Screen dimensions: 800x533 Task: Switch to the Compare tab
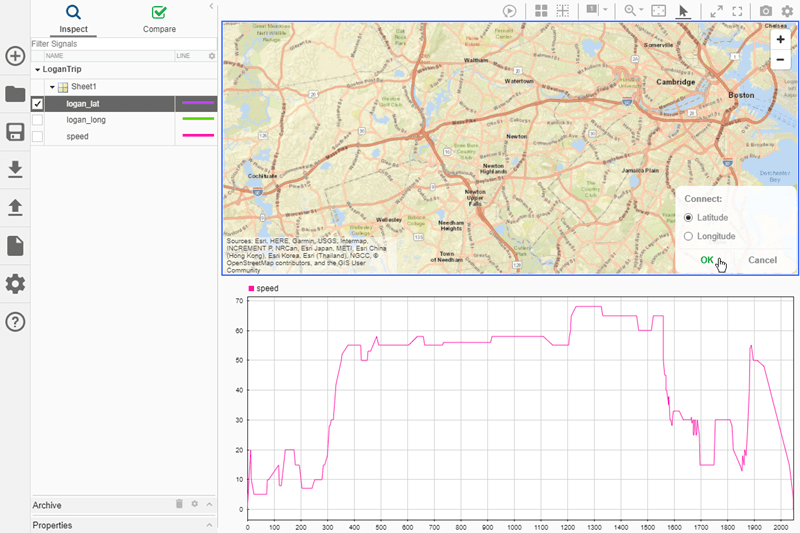(x=159, y=19)
